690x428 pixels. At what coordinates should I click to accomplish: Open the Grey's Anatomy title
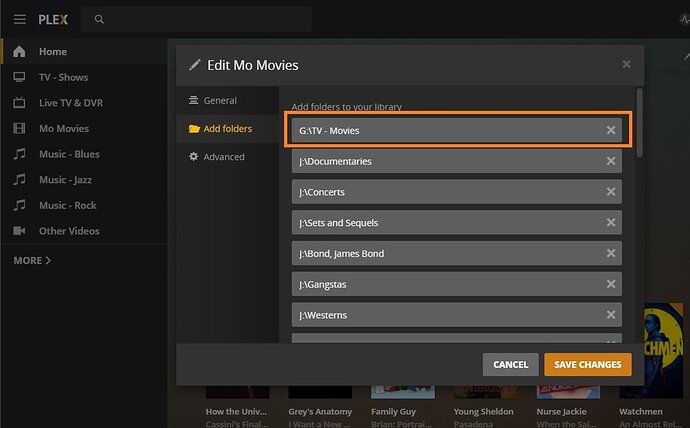tap(320, 412)
